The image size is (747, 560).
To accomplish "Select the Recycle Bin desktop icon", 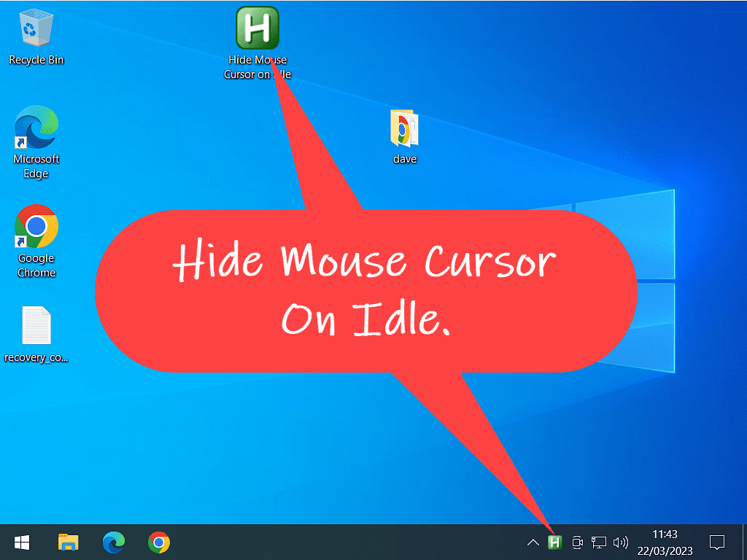I will point(36,29).
